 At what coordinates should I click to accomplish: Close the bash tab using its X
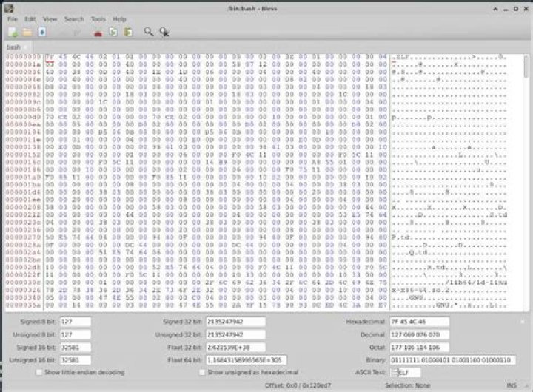tap(26, 47)
